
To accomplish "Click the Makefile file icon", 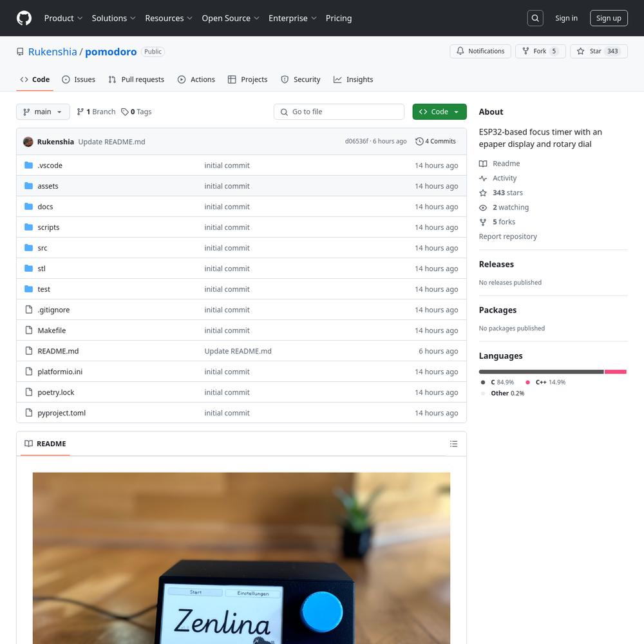I will coord(29,330).
